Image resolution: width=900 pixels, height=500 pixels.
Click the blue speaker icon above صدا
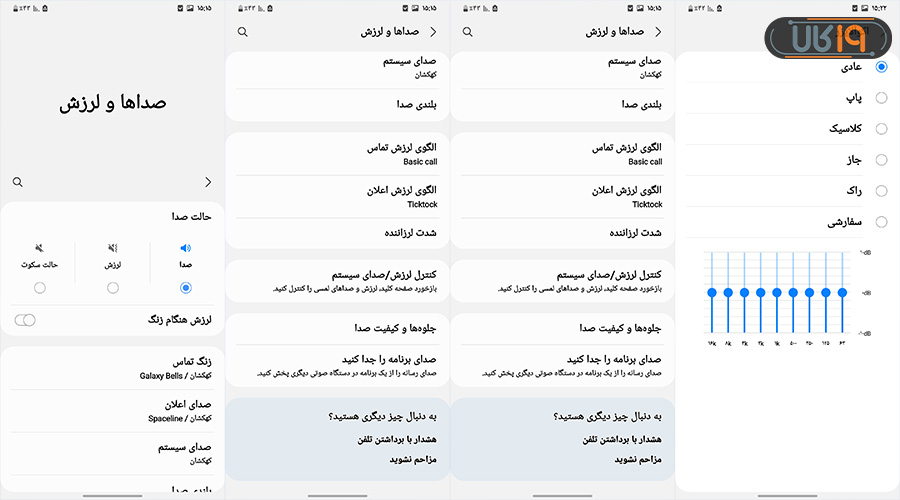pyautogui.click(x=185, y=248)
